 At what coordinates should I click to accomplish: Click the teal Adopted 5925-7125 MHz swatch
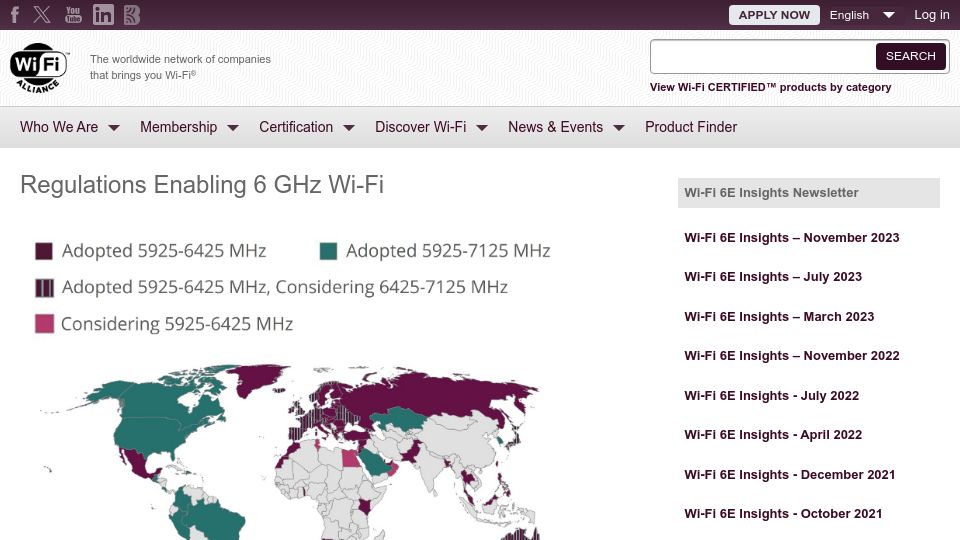(328, 251)
